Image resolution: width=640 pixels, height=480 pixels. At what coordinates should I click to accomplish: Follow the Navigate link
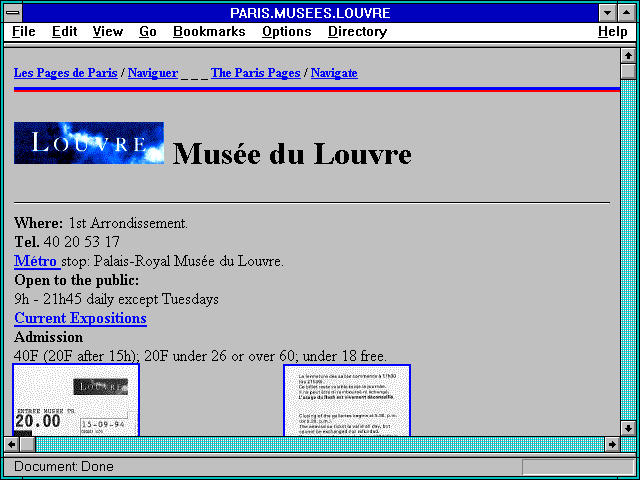click(334, 73)
